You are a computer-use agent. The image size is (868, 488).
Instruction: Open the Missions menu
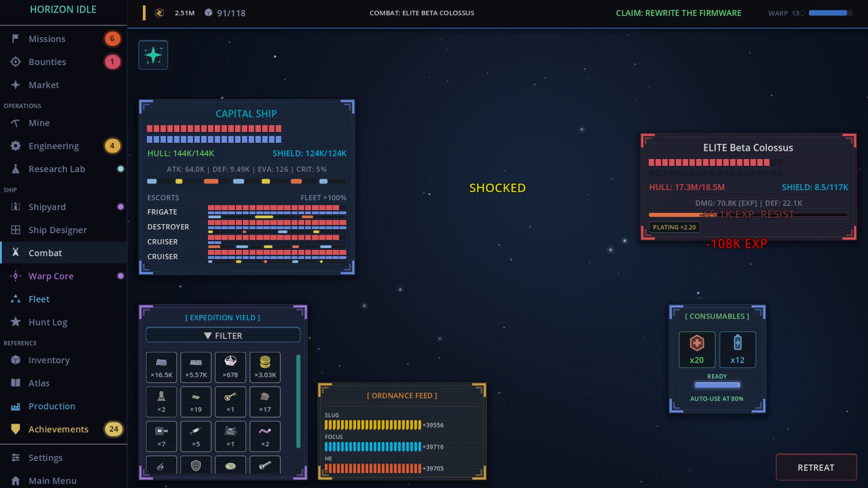tap(63, 39)
